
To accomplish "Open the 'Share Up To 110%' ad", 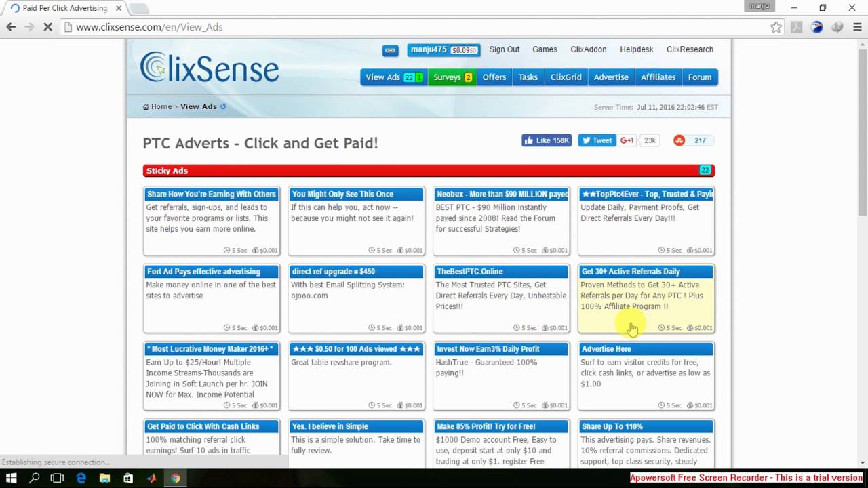I will [646, 444].
